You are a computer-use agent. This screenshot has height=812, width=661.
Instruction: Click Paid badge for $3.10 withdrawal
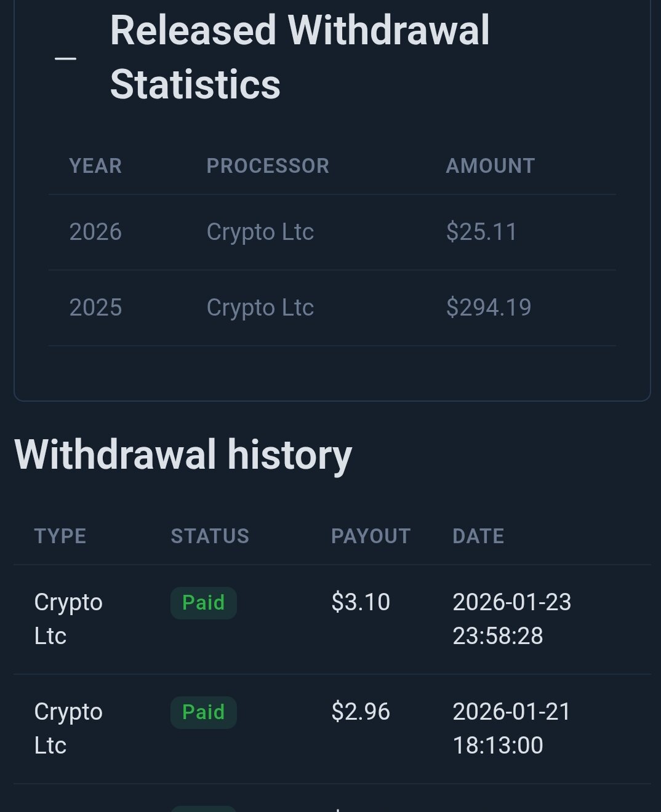[203, 603]
